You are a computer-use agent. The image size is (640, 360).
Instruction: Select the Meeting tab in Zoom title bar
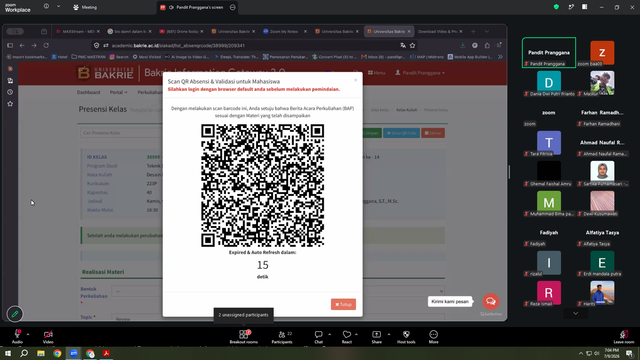pyautogui.click(x=85, y=7)
